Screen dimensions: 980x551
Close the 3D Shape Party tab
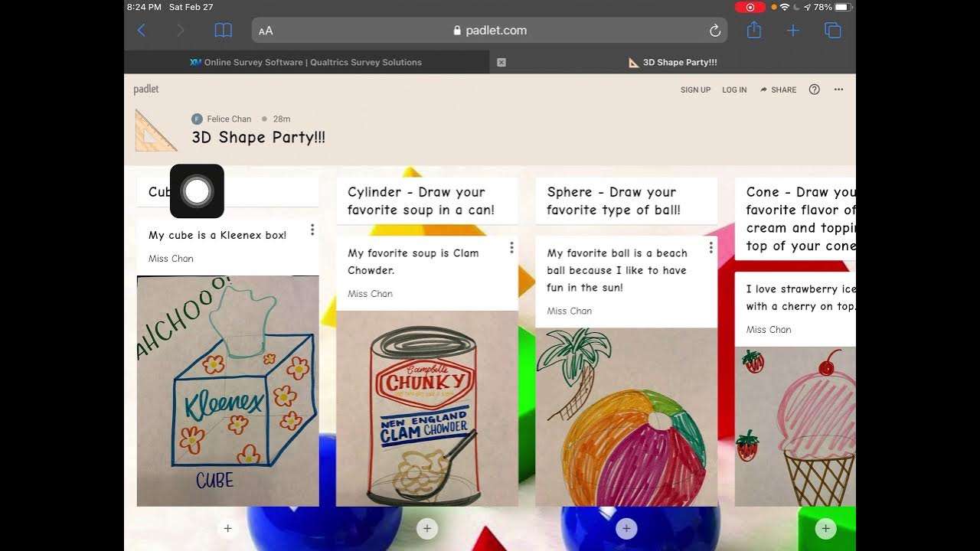tap(501, 63)
